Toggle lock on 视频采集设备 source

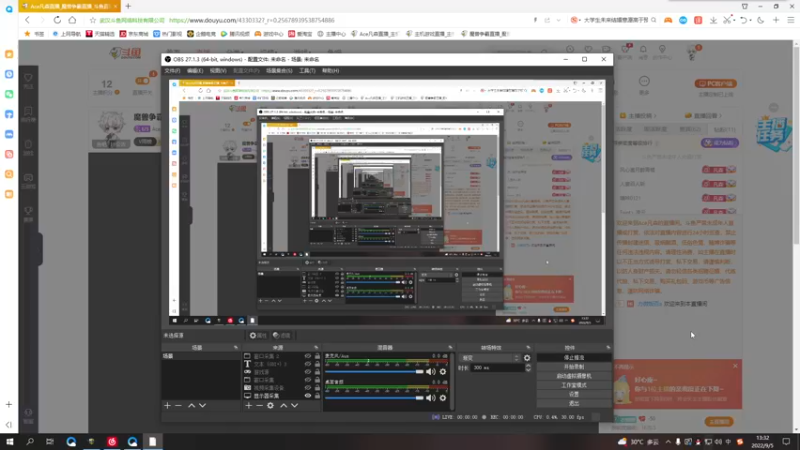pyautogui.click(x=317, y=388)
